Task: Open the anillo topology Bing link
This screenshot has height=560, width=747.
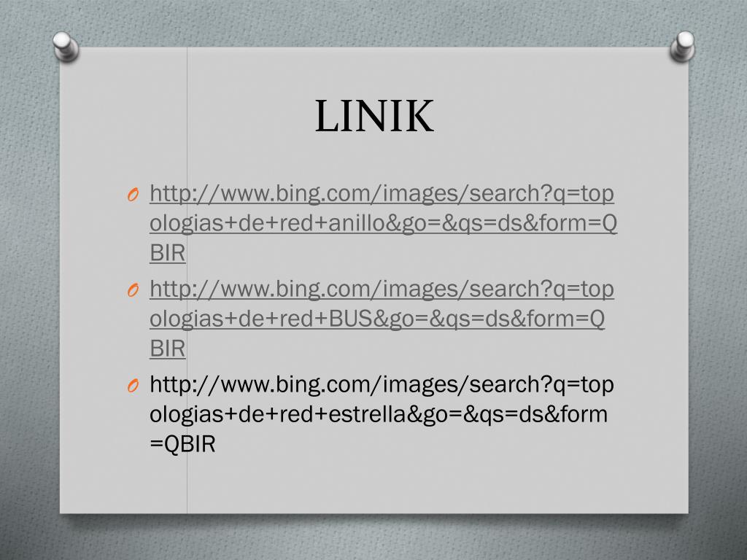Action: (383, 223)
